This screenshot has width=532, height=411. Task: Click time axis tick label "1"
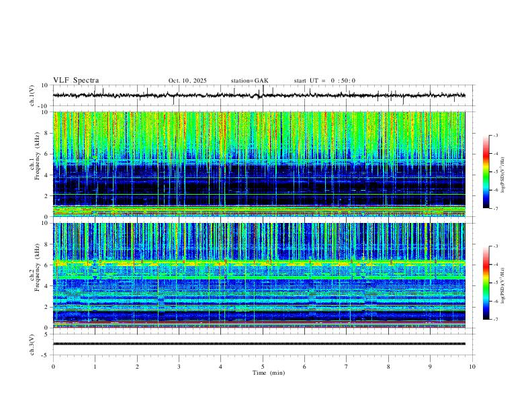click(95, 367)
